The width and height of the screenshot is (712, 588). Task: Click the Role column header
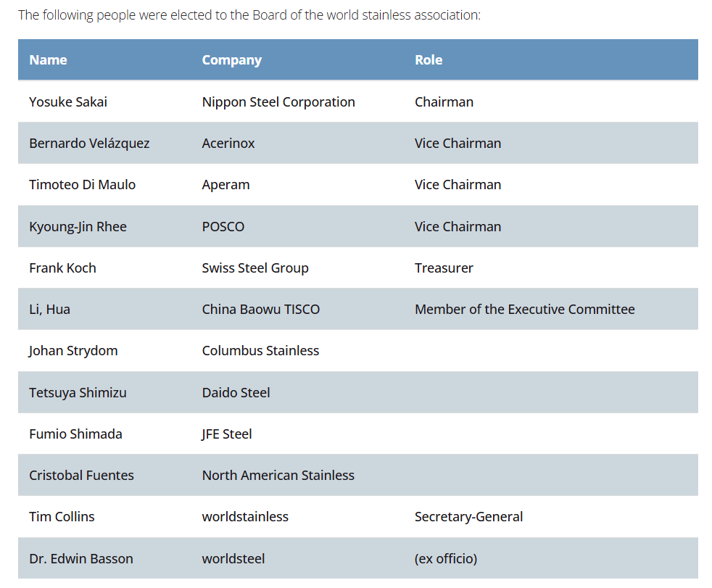pos(429,60)
